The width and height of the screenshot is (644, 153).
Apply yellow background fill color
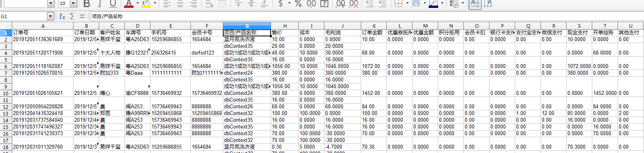(x=146, y=4)
